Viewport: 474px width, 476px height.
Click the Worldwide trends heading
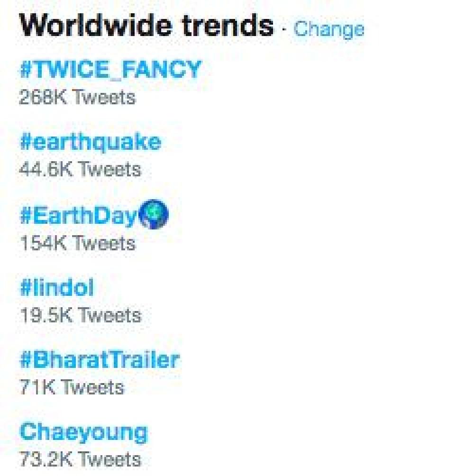click(x=146, y=25)
